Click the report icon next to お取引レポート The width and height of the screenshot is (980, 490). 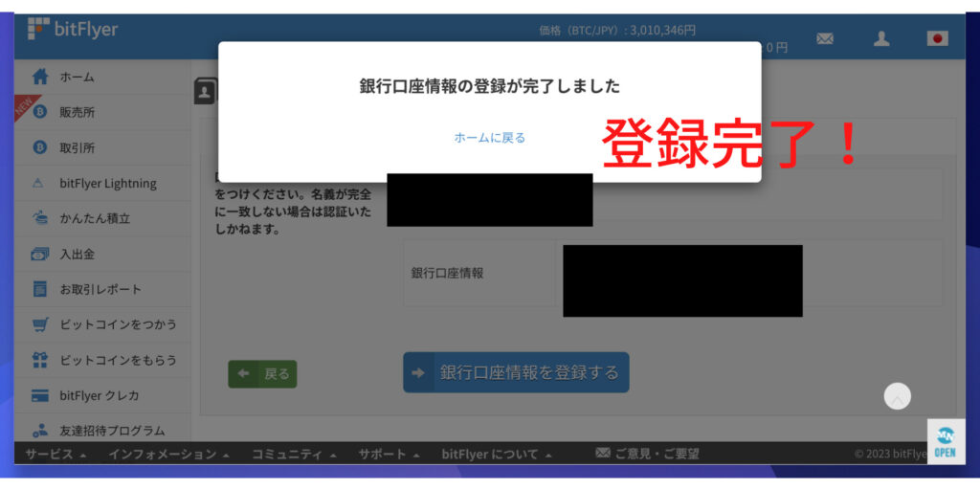40,289
